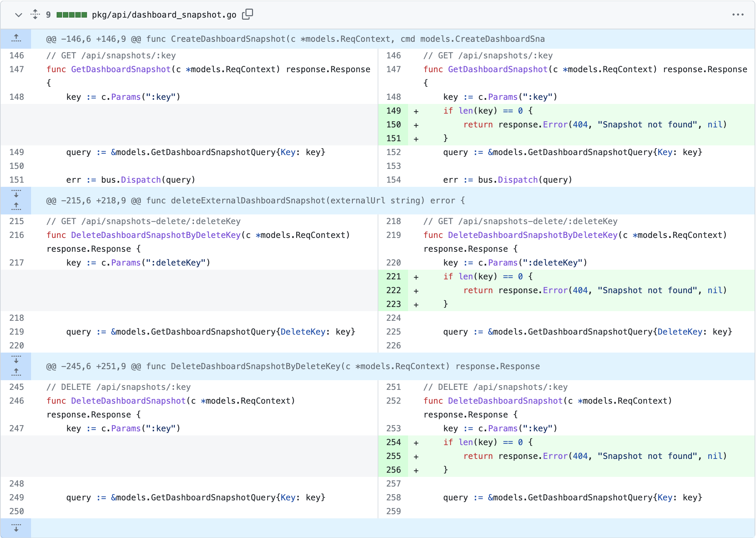Image resolution: width=756 pixels, height=538 pixels.
Task: Click added line number 222
Action: [393, 290]
